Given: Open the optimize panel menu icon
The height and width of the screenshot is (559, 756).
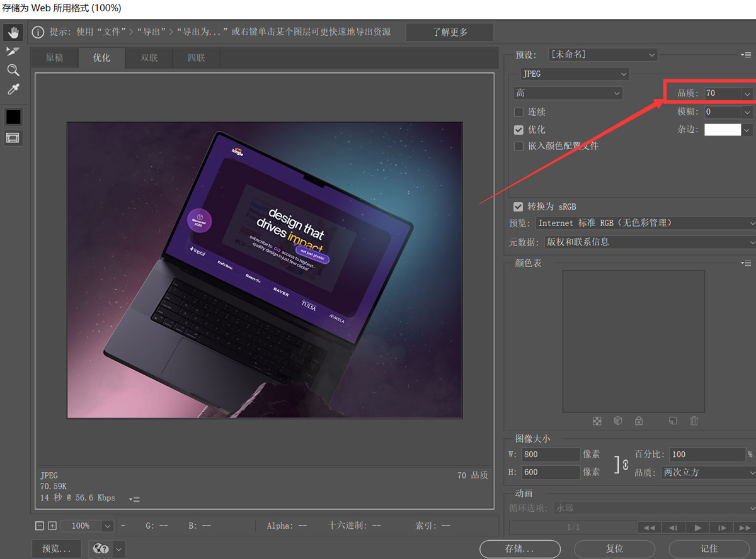Looking at the screenshot, I should [747, 55].
